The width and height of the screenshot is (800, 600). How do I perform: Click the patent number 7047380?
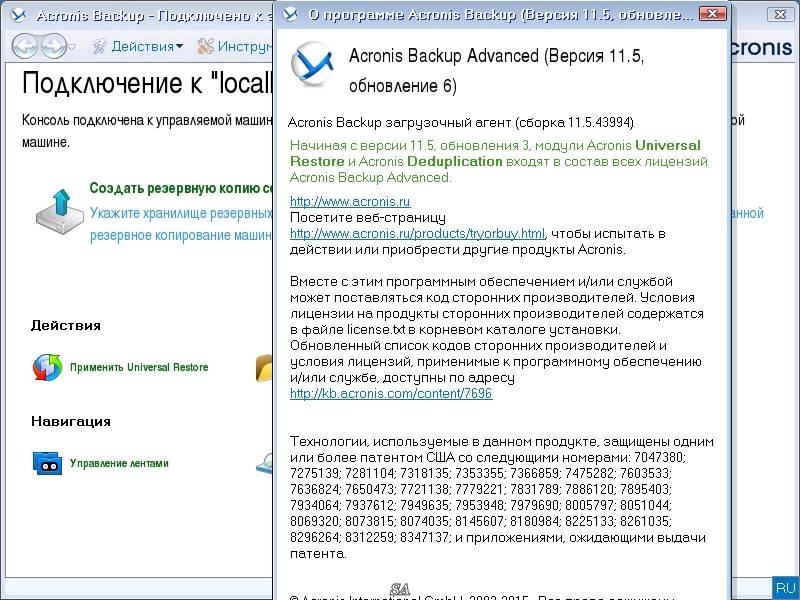[x=660, y=457]
